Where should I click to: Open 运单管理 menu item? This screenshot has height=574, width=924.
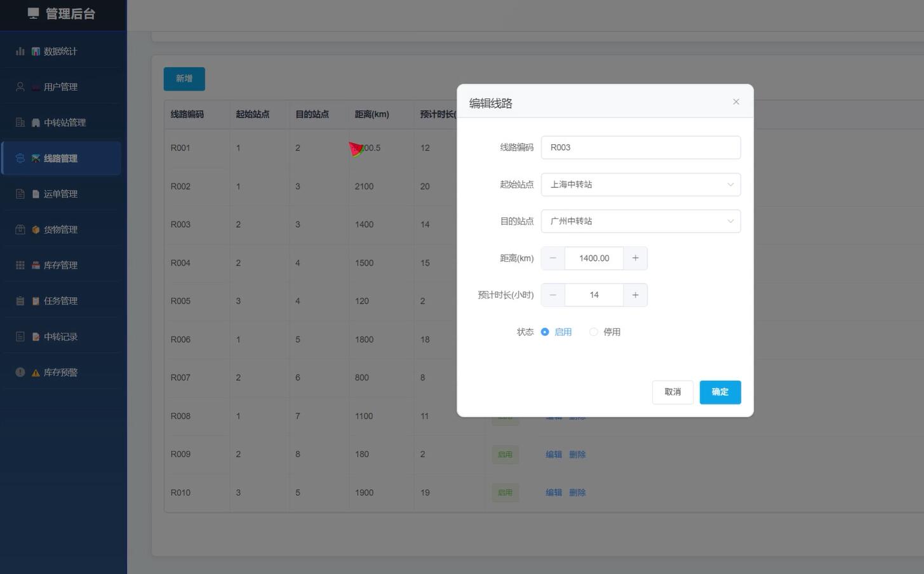coord(61,194)
